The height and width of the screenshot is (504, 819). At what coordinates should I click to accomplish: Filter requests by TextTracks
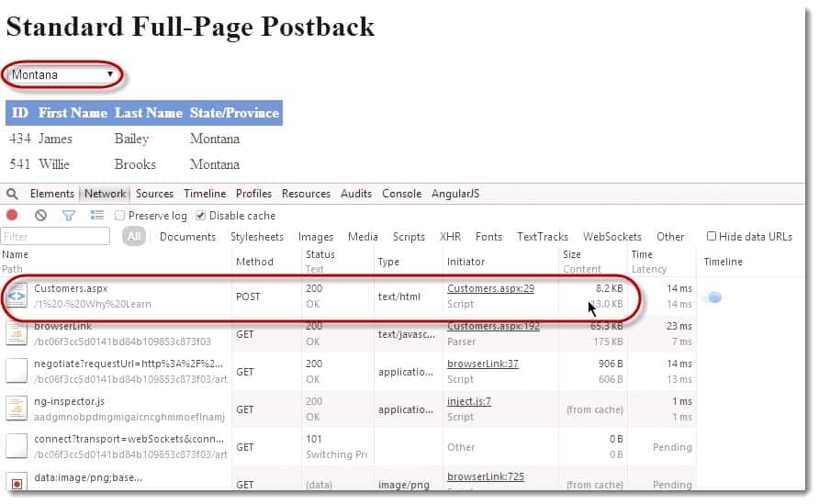543,237
